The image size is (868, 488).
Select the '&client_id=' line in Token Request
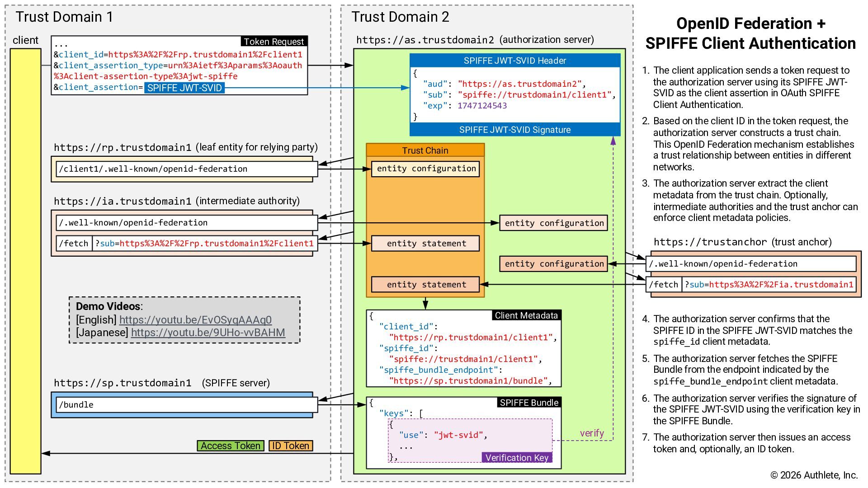click(x=178, y=55)
